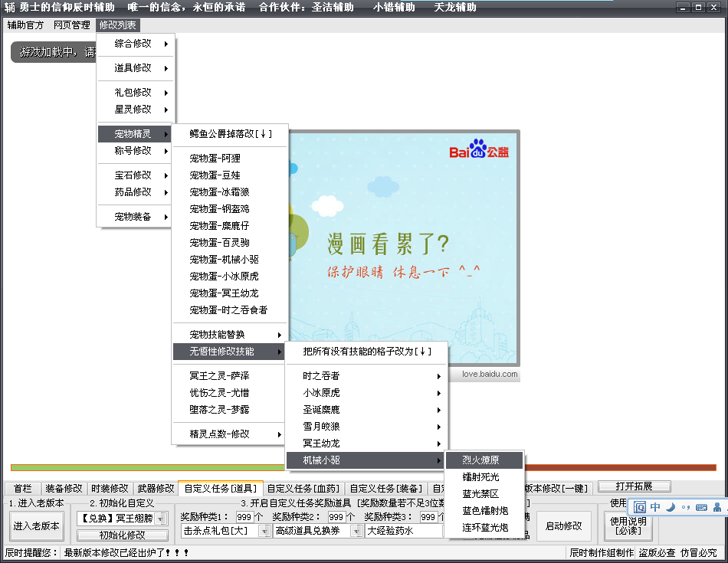Click the Baidu 公益 logo in the ad
The image size is (728, 563).
(479, 149)
